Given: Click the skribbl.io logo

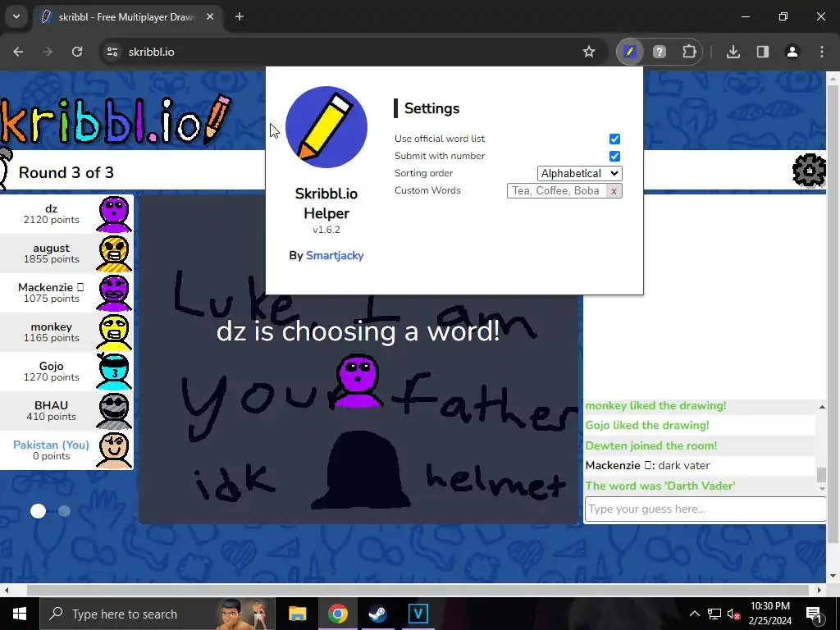Looking at the screenshot, I should coord(116,120).
